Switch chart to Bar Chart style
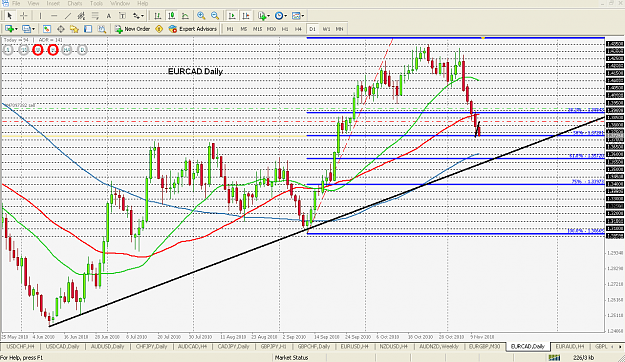The height and width of the screenshot is (362, 625). pos(158,16)
